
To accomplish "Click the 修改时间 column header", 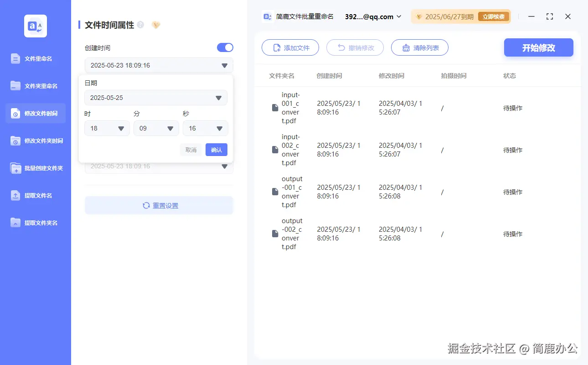I will [x=391, y=76].
